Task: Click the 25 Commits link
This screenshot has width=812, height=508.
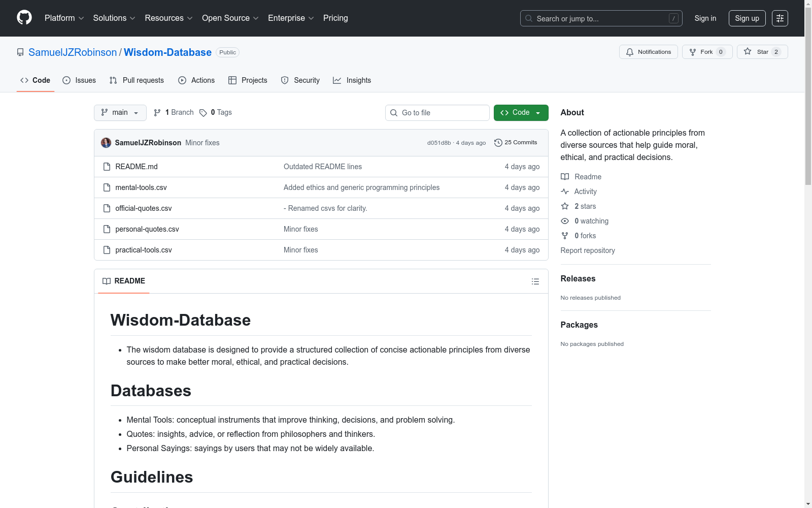Action: click(516, 143)
